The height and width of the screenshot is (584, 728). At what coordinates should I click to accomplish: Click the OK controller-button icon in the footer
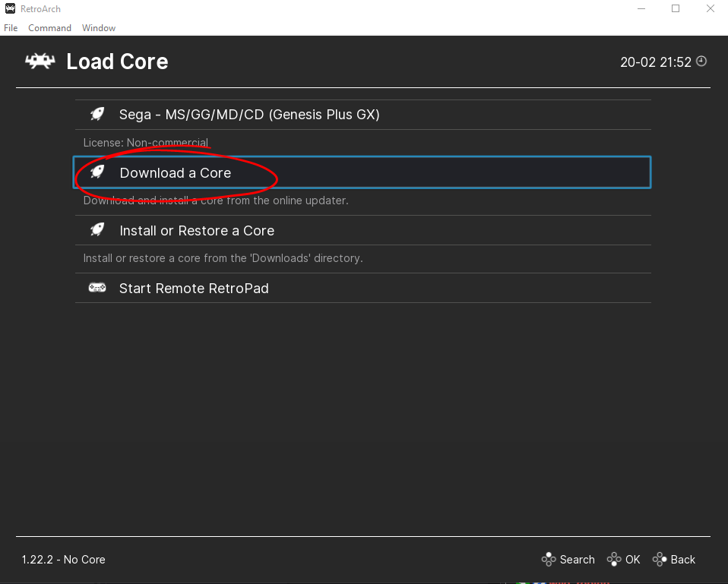[612, 559]
